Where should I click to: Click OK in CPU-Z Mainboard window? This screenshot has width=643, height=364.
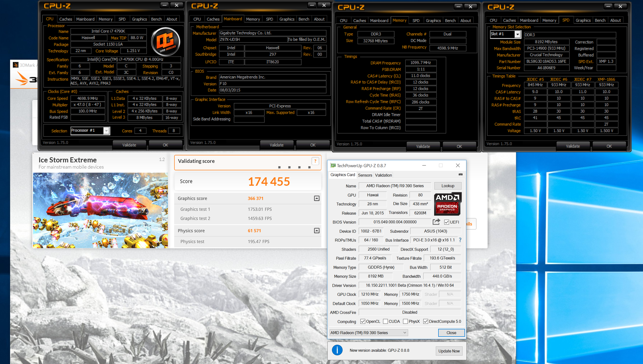coord(313,145)
